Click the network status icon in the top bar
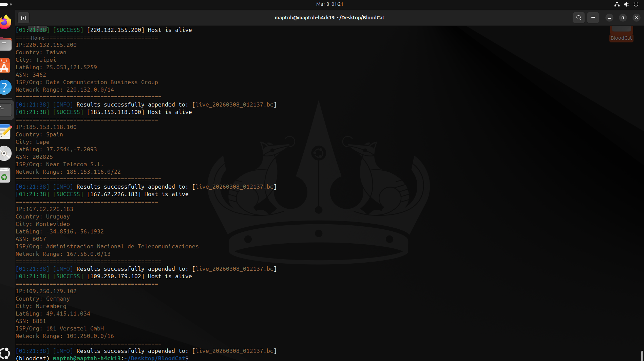Viewport: 644px width, 361px height. 617,4
